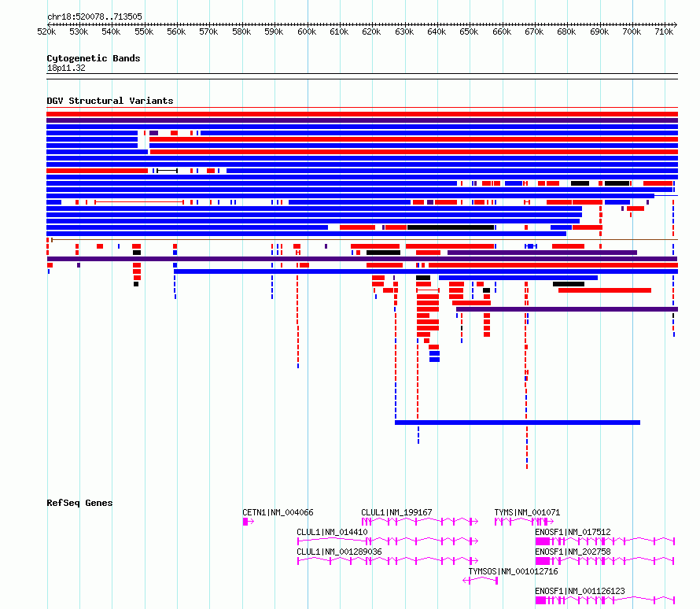This screenshot has width=700, height=609.
Task: Click the thin red line variant spanning 535k–562k
Action: [x=139, y=202]
